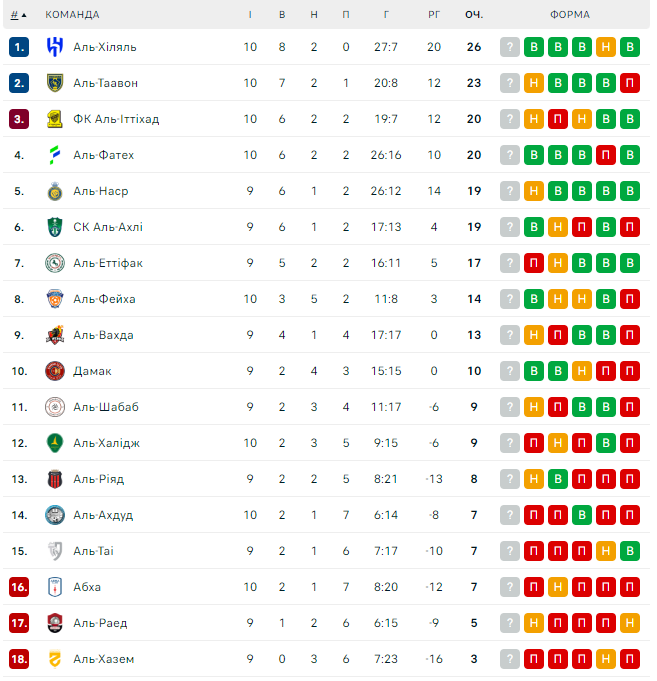657x681 pixels.
Task: Click the red 16. relegation position badge
Action: 19,587
